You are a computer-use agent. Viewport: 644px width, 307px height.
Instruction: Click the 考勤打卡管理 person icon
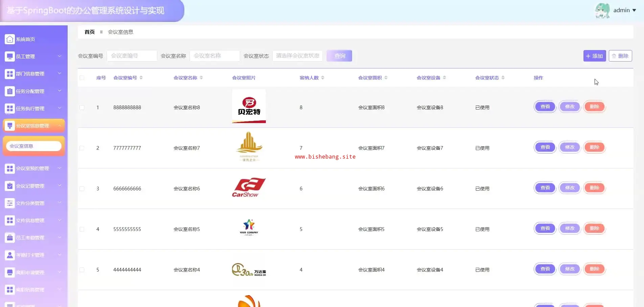click(10, 255)
